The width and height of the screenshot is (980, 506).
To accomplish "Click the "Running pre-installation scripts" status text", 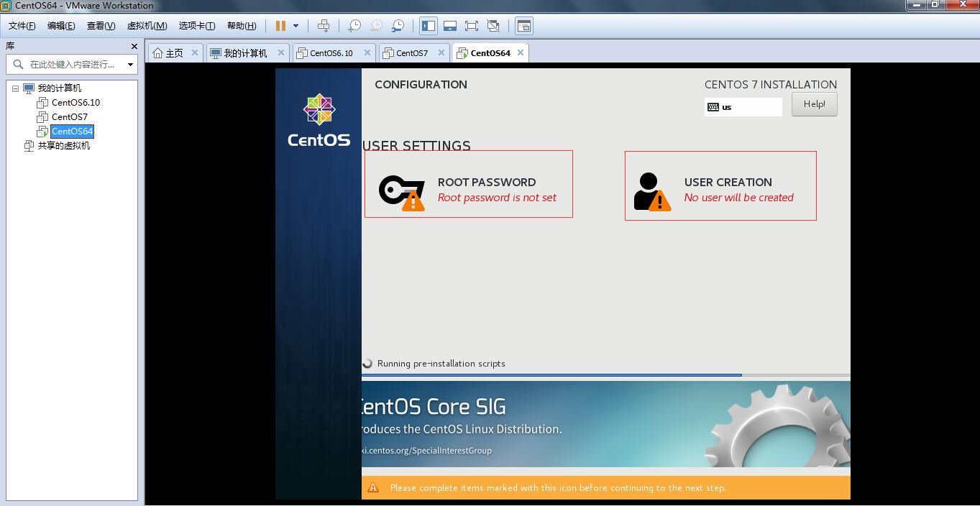I will (x=441, y=364).
